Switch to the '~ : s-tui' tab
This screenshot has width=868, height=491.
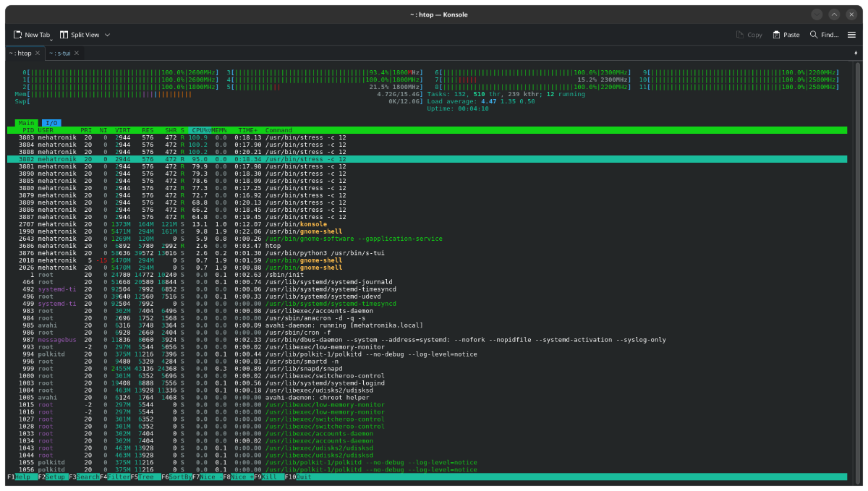coord(64,54)
